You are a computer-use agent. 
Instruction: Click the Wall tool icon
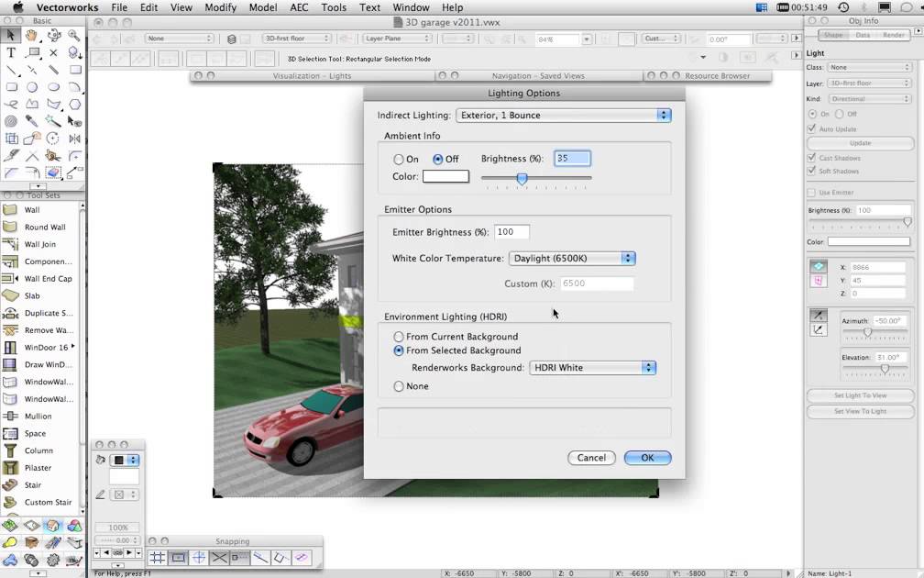(10, 210)
